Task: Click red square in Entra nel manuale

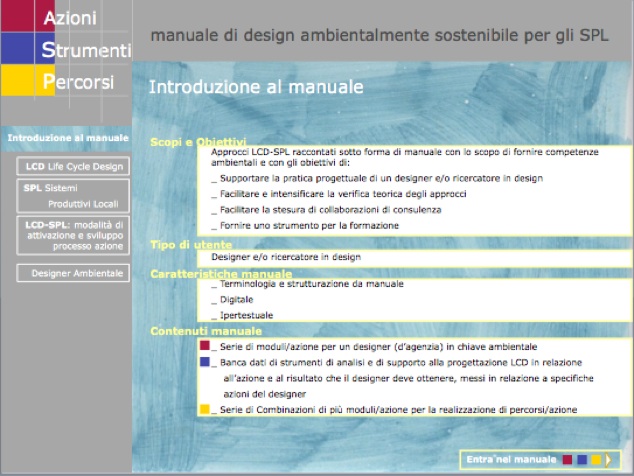Action: pyautogui.click(x=567, y=460)
